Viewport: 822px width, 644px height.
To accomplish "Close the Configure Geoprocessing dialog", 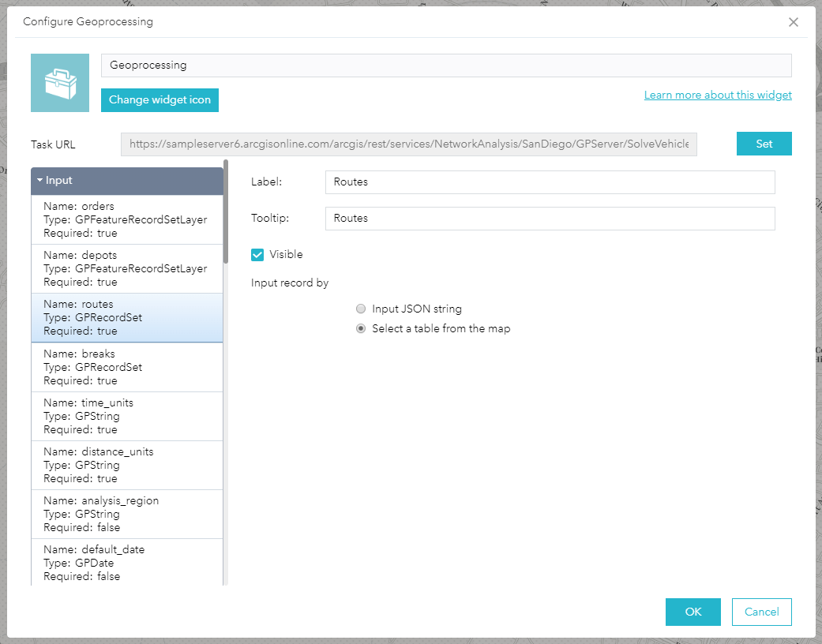I will [x=793, y=22].
